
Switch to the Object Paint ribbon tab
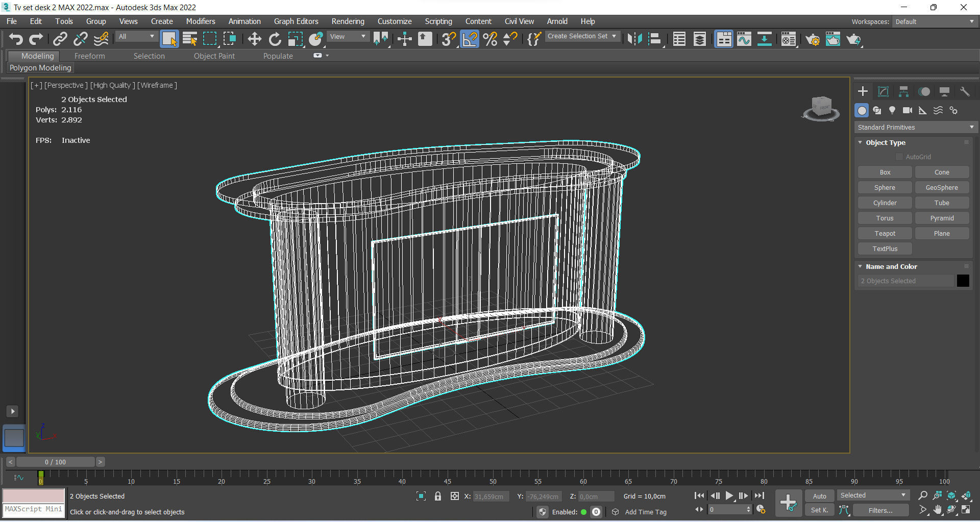(x=214, y=56)
